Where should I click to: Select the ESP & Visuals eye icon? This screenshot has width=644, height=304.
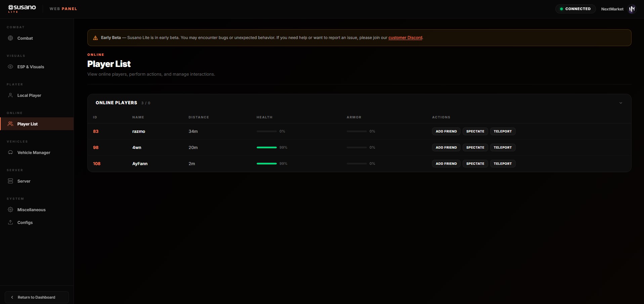coord(10,67)
